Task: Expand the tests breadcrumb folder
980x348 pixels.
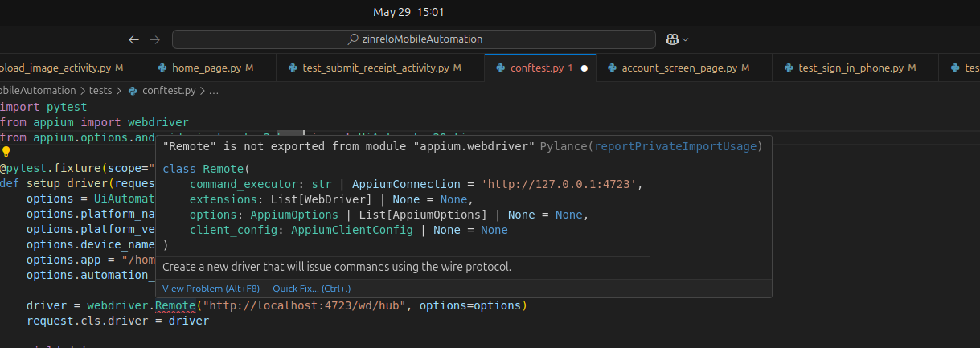Action: (100, 91)
